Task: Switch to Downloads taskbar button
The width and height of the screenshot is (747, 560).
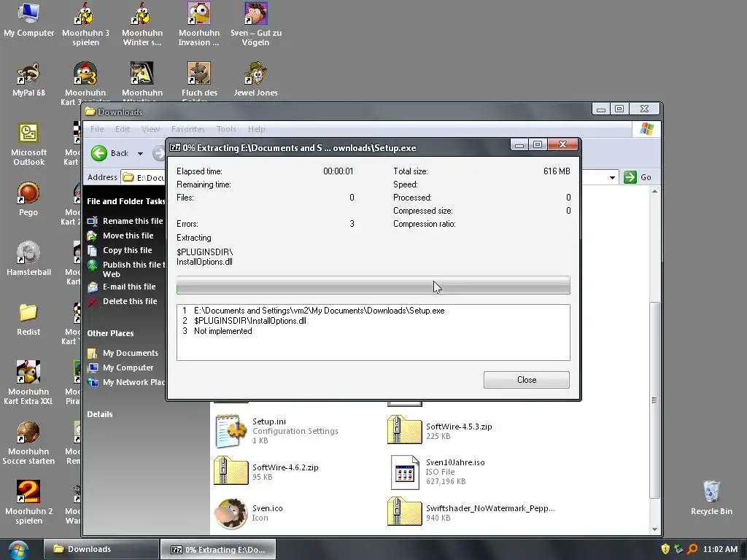Action: click(x=101, y=549)
